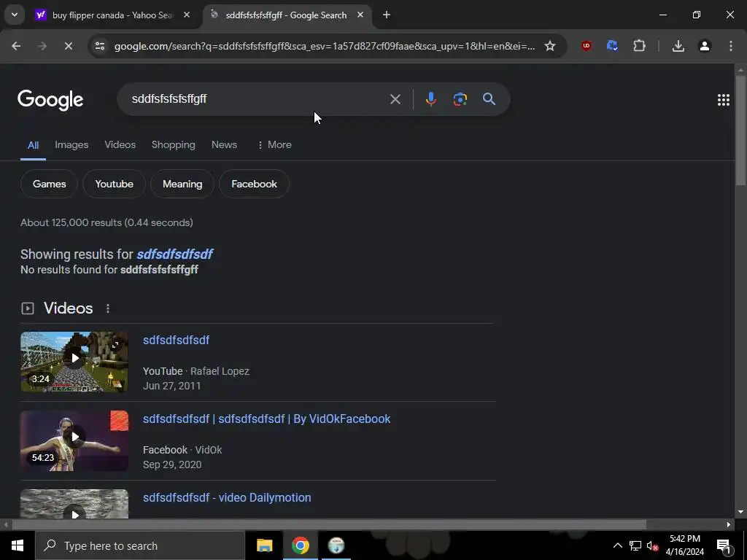Screen dimensions: 747x560
Task: Submit search with magnifier icon
Action: point(489,99)
